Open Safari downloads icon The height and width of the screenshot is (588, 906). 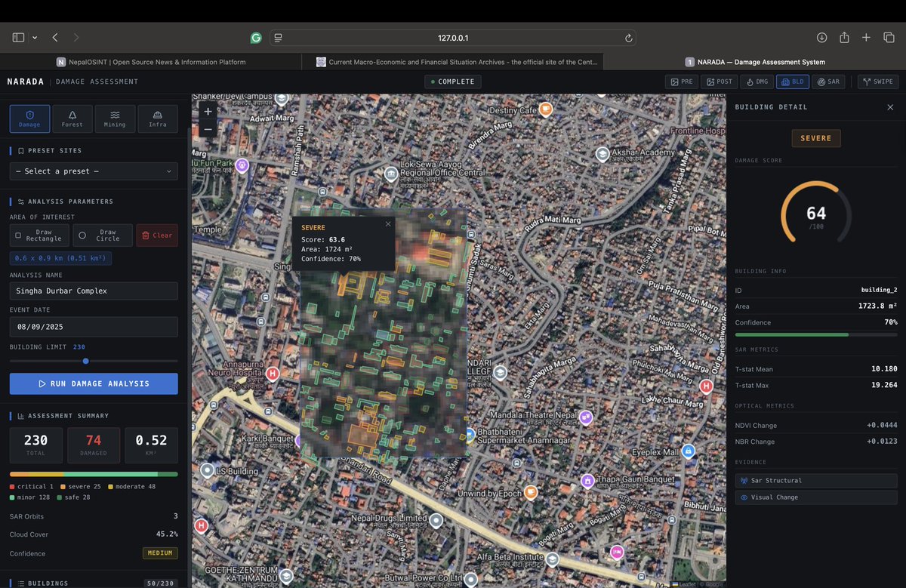coord(822,38)
